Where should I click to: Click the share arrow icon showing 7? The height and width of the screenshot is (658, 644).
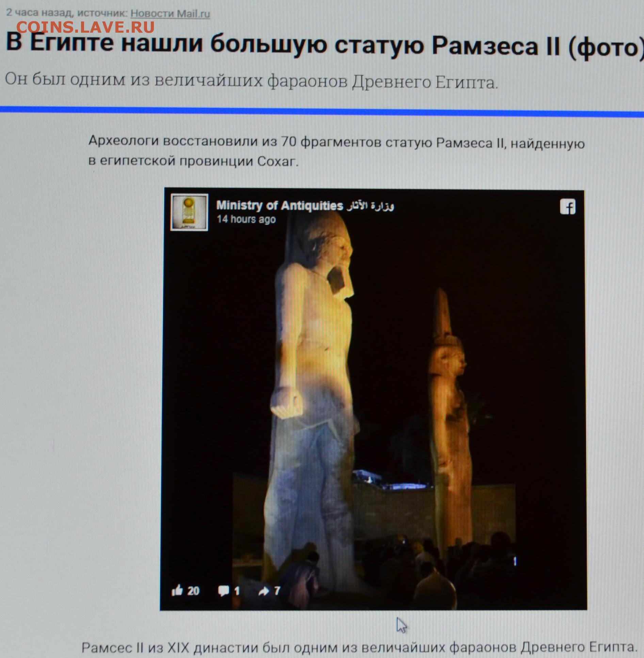[x=264, y=591]
